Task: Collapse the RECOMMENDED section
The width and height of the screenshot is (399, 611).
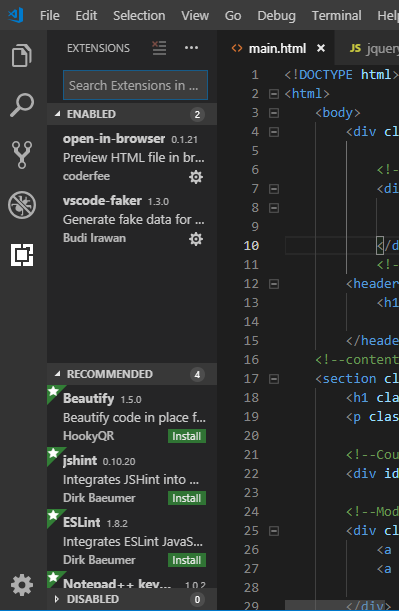Action: click(x=58, y=374)
